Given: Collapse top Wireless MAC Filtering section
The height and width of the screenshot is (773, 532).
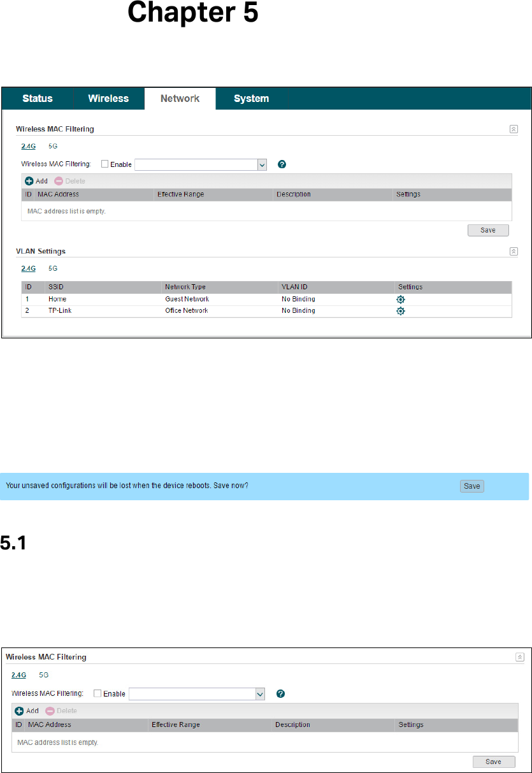Looking at the screenshot, I should [x=514, y=129].
